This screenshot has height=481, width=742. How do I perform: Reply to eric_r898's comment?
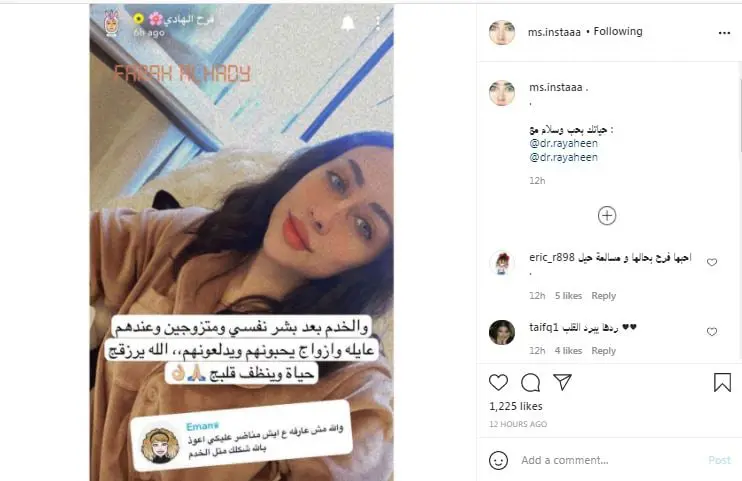[603, 296]
